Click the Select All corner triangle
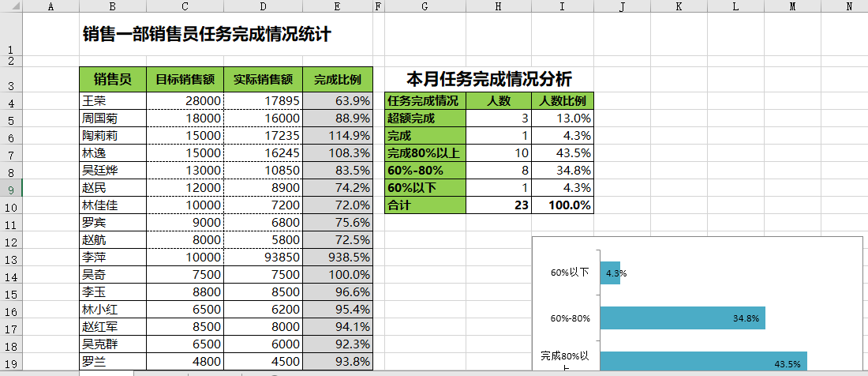The image size is (868, 376). [x=11, y=7]
